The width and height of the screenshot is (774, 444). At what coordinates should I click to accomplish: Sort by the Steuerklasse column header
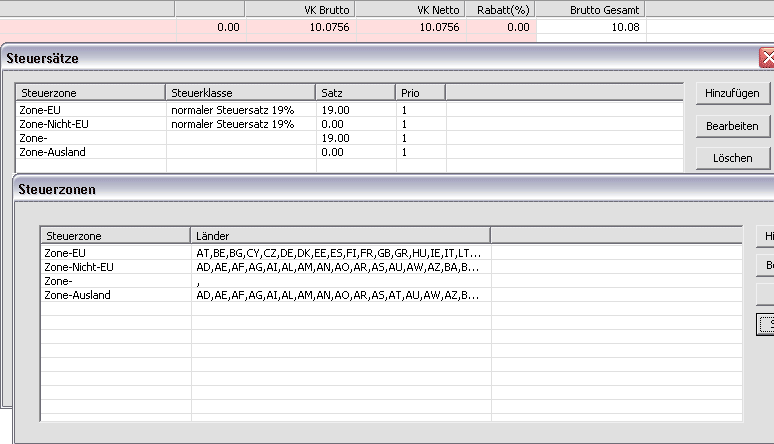click(x=240, y=93)
